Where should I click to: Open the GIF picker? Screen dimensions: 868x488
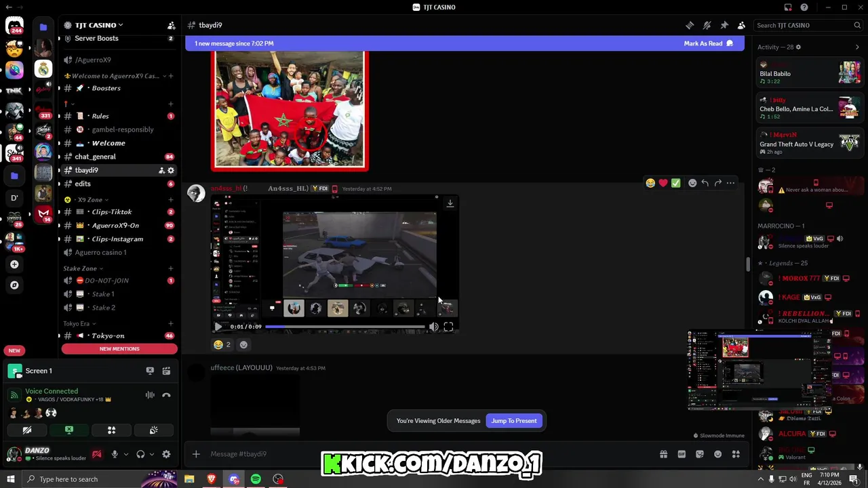point(682,454)
